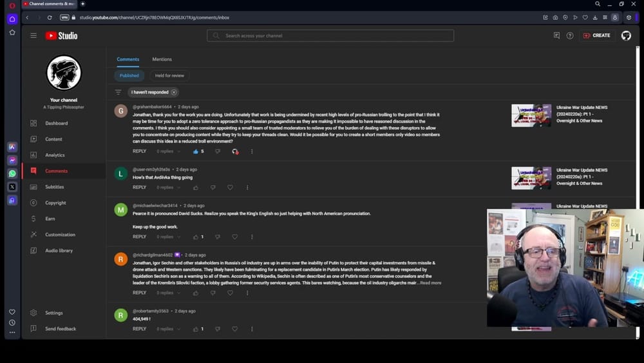The image size is (644, 363).
Task: Go back in the browser
Action: [x=27, y=17]
